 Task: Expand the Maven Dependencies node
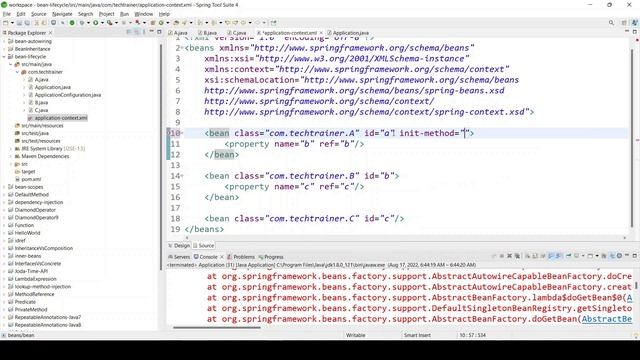[x=11, y=156]
